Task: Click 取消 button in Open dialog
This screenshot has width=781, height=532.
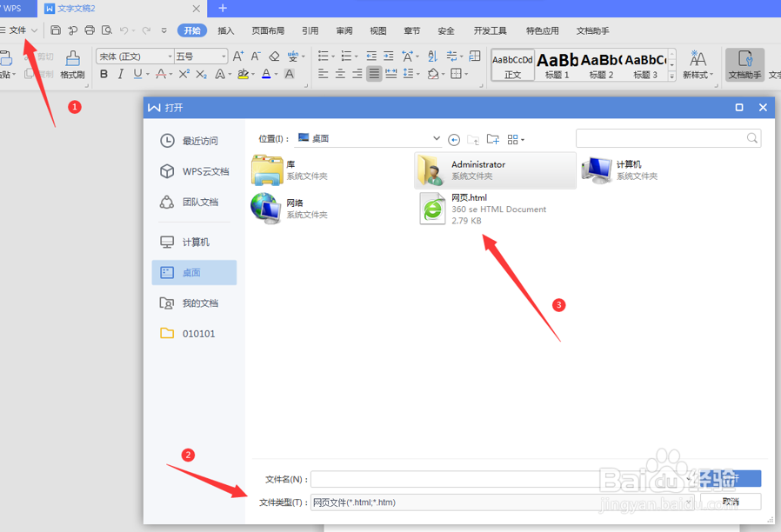Action: pyautogui.click(x=731, y=502)
